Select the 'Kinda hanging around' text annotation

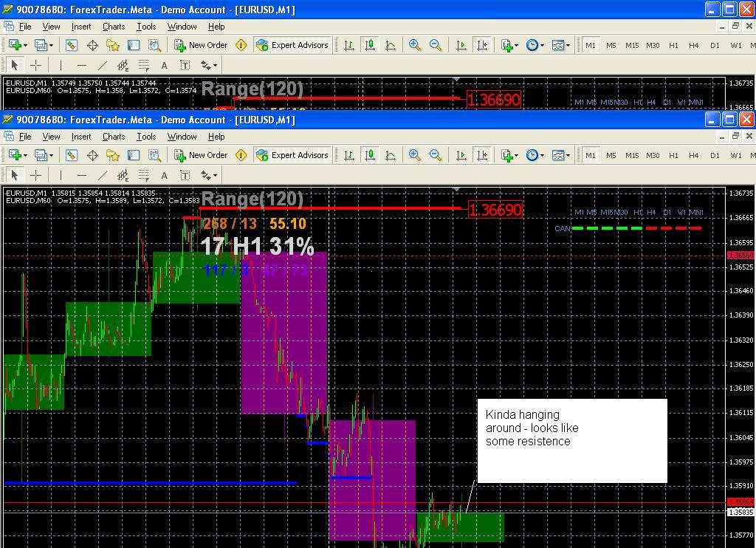[571, 441]
